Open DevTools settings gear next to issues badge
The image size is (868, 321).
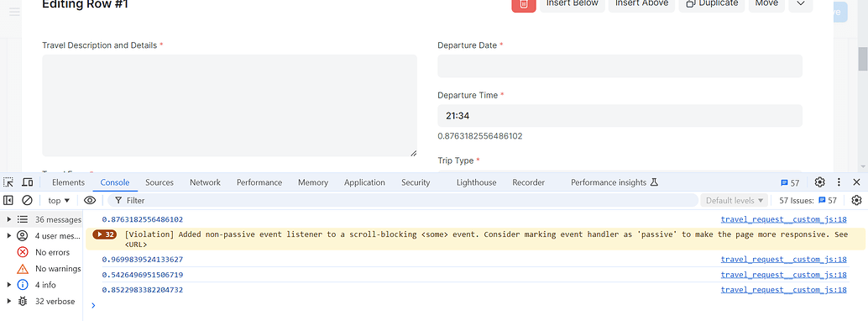click(x=820, y=182)
